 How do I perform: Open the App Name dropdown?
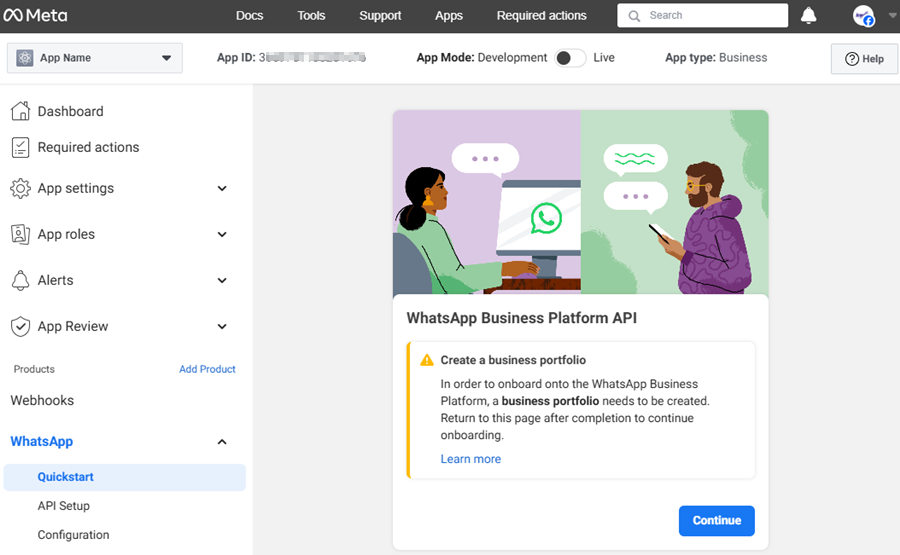[95, 58]
